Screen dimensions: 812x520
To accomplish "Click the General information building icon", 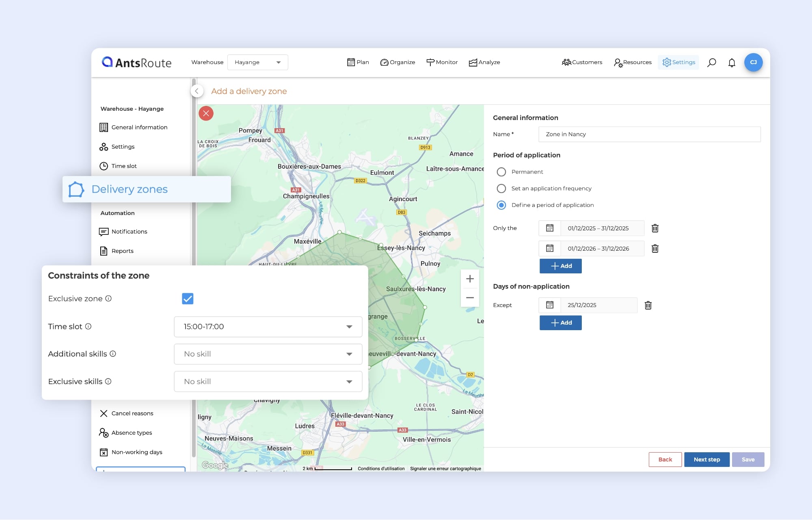I will click(104, 127).
